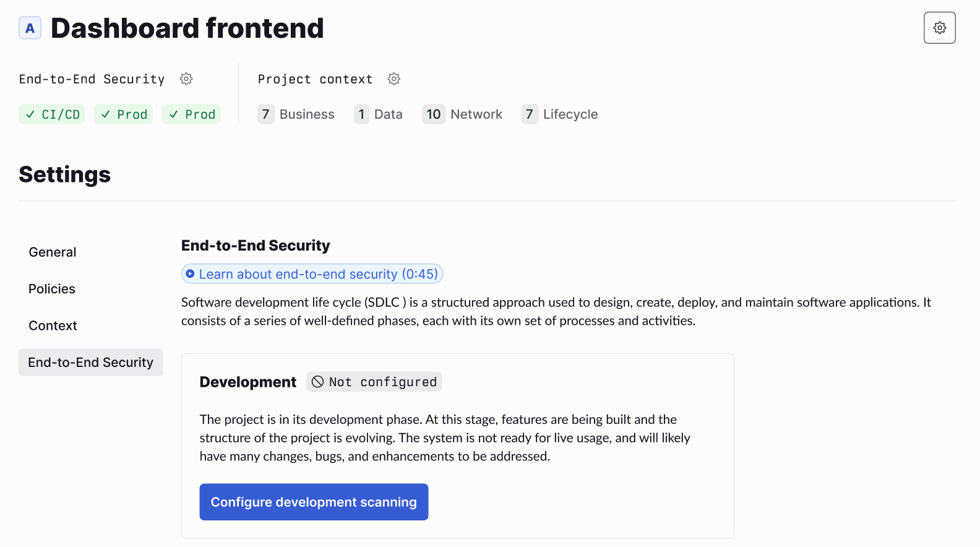Open Learn about end-to-end security video link
Screen dimensions: 980x547
tap(312, 274)
